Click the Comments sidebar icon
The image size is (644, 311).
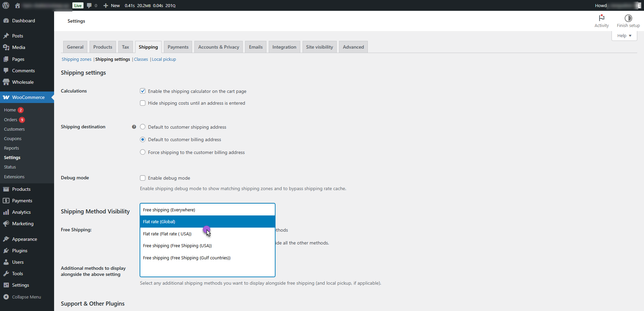click(x=6, y=71)
